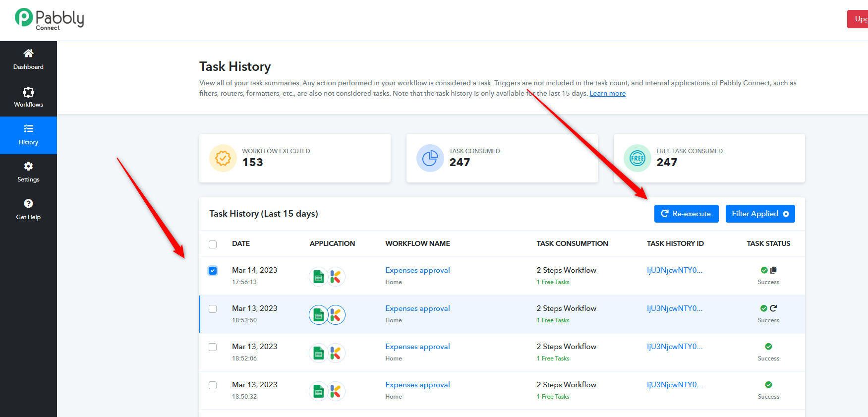Open Get Help question mark icon

[28, 203]
